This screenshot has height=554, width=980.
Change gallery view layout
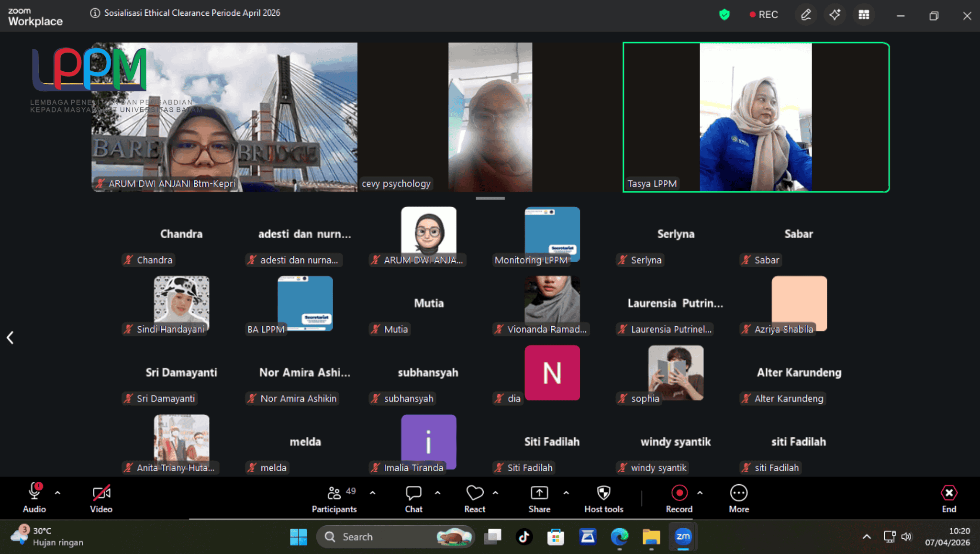[864, 15]
